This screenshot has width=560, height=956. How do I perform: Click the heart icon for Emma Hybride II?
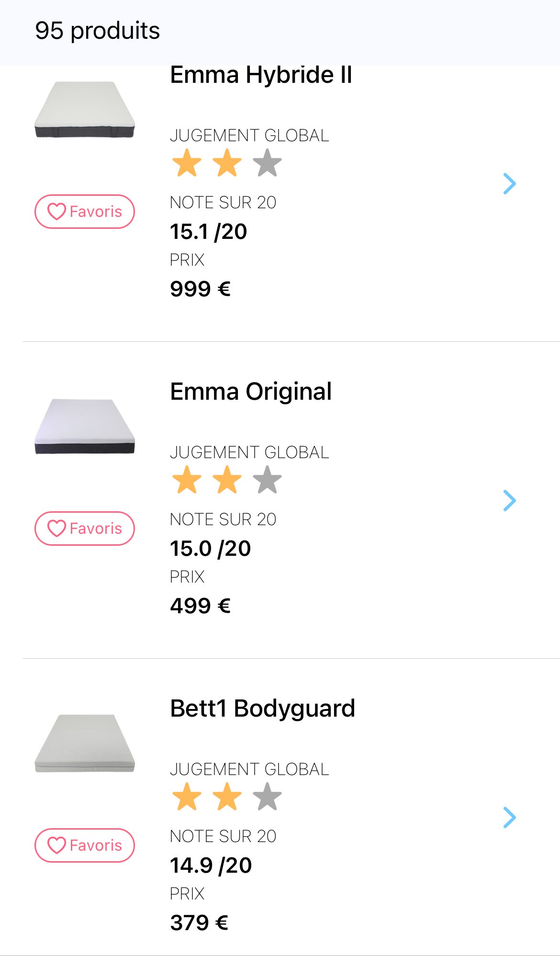(x=56, y=212)
